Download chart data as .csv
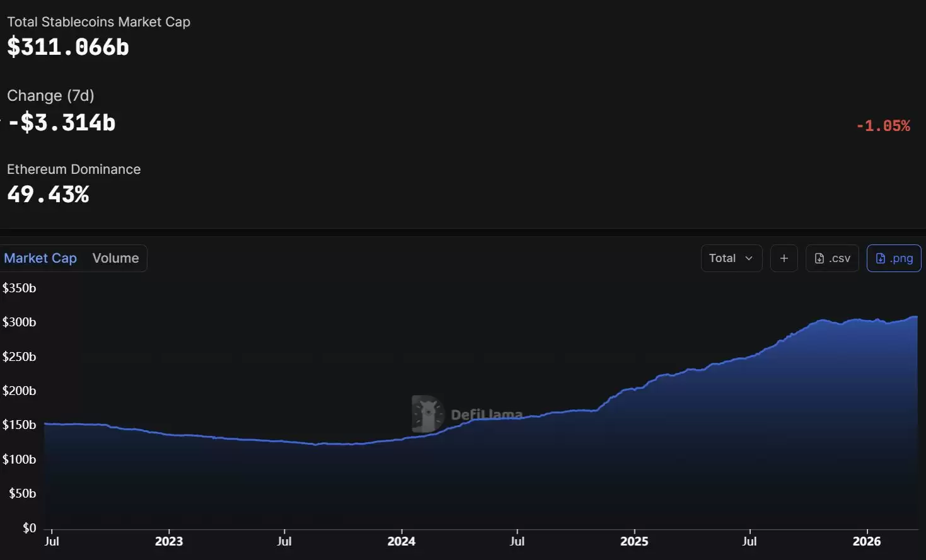Viewport: 926px width, 560px height. [832, 258]
